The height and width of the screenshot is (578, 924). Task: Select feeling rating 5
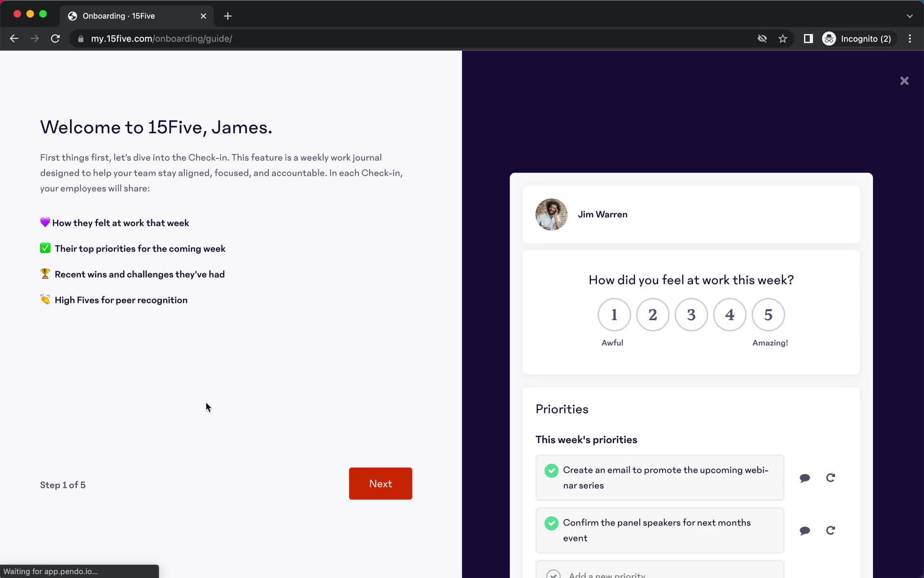(768, 315)
